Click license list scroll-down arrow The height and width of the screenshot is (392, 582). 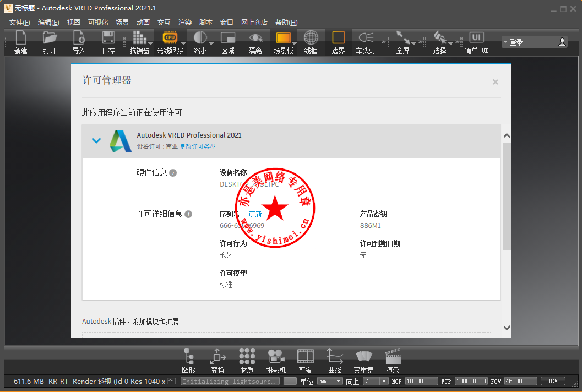[x=507, y=328]
